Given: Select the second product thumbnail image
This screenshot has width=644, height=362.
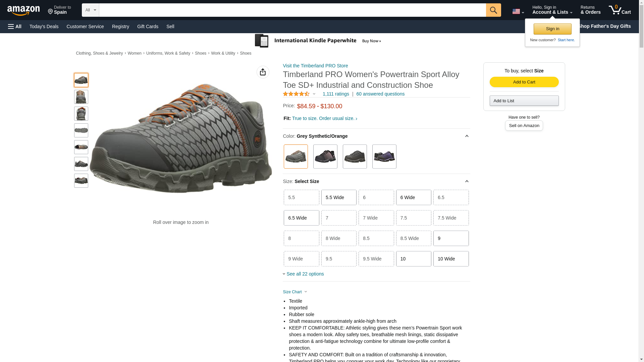Looking at the screenshot, I should (81, 97).
